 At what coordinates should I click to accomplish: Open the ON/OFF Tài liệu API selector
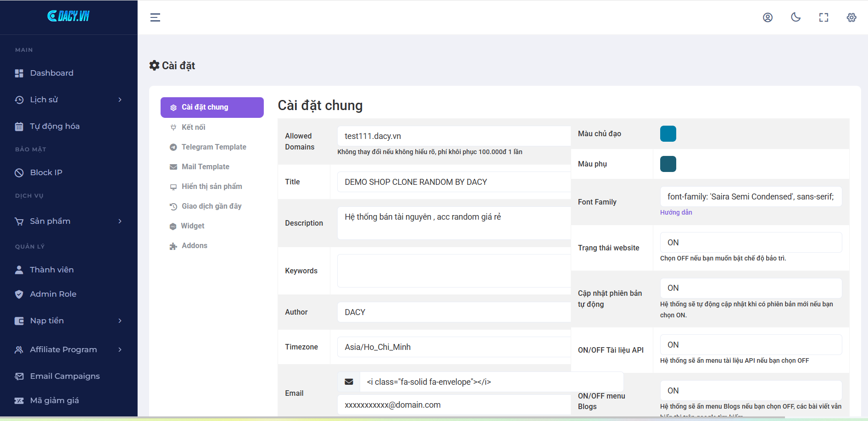point(751,344)
